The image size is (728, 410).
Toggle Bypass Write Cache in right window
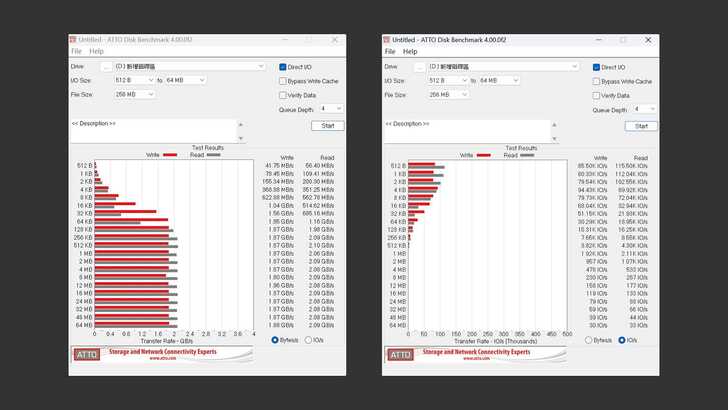pyautogui.click(x=597, y=82)
